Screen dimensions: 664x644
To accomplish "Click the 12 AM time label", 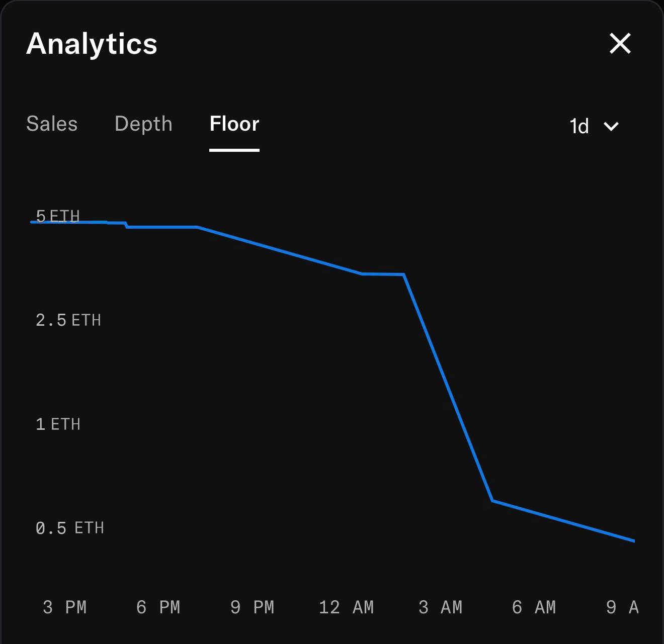I will [347, 607].
